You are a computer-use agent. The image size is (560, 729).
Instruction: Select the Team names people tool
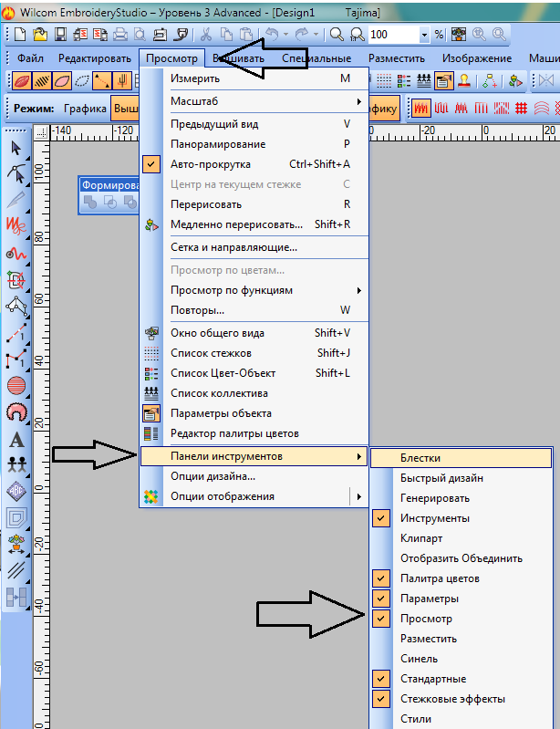pos(16,464)
